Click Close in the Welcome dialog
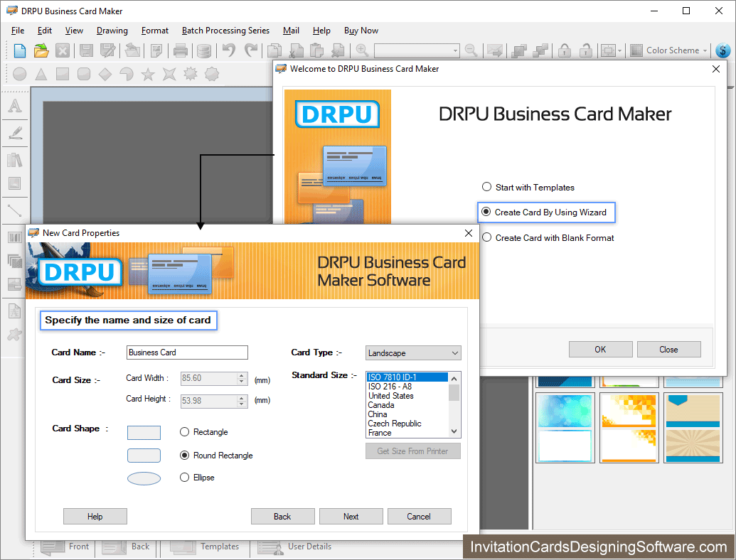736x560 pixels. pyautogui.click(x=668, y=350)
